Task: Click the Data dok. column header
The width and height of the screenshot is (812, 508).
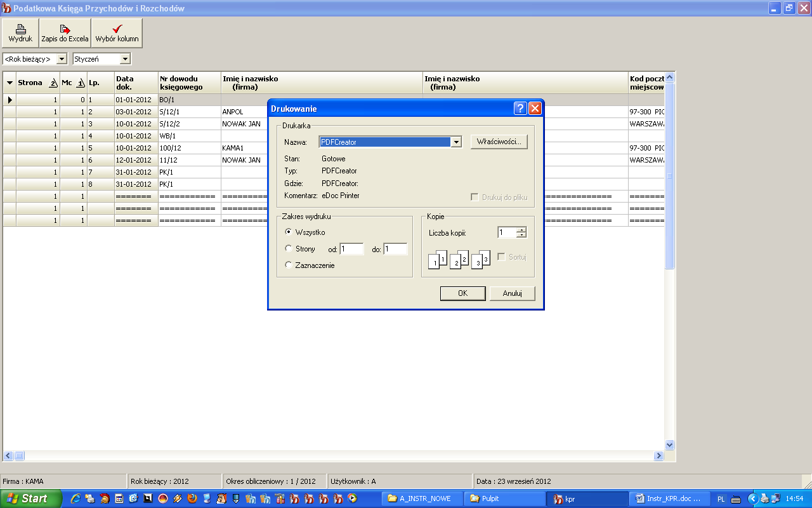Action: 136,83
